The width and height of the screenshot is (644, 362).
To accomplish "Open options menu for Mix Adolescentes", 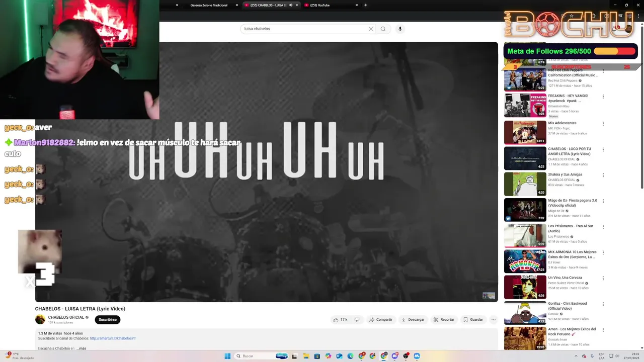I will [x=603, y=124].
